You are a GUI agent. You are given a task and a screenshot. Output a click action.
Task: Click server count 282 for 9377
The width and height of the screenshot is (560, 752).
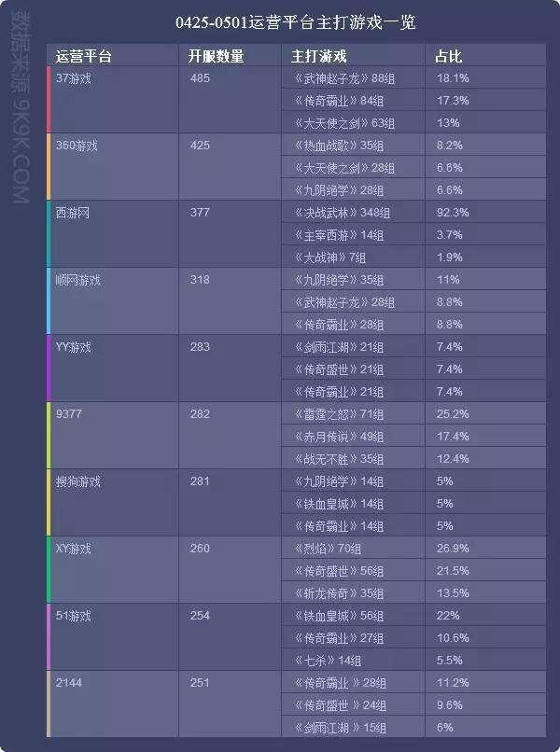pyautogui.click(x=200, y=414)
